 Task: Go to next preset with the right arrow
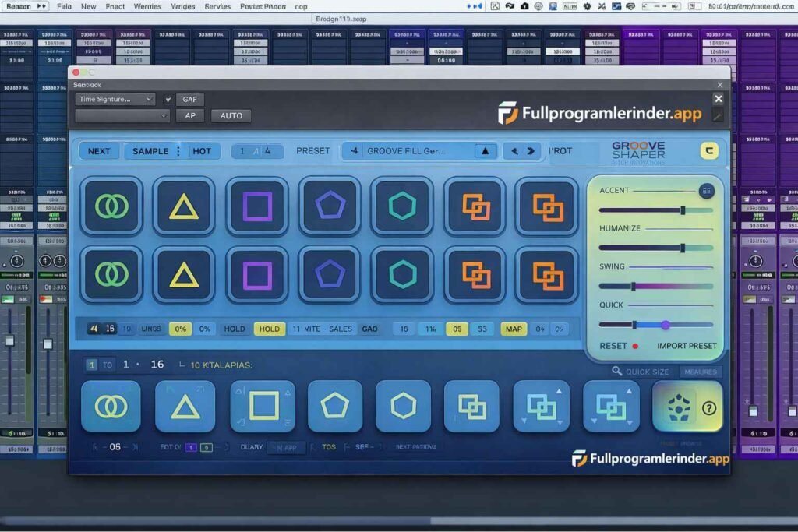point(531,151)
